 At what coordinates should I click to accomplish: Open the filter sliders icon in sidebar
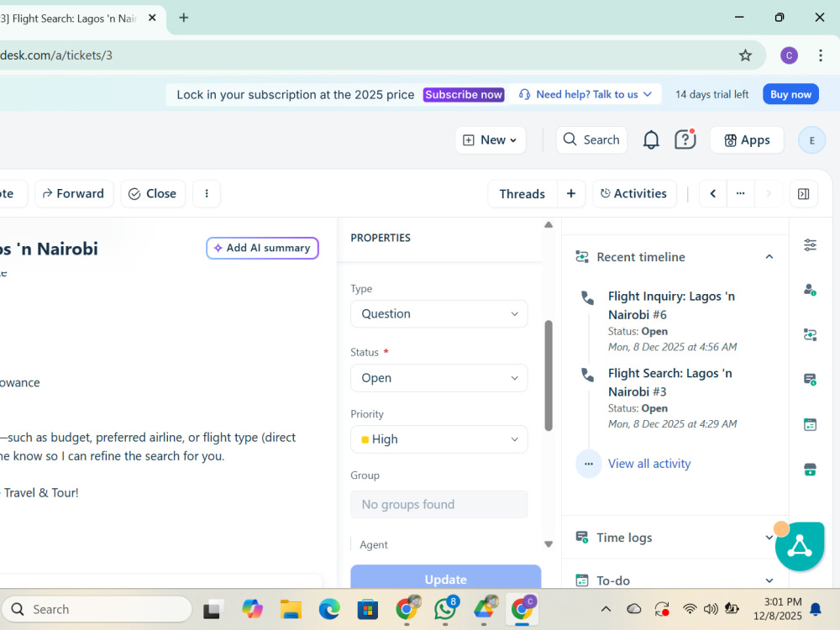[x=810, y=245]
